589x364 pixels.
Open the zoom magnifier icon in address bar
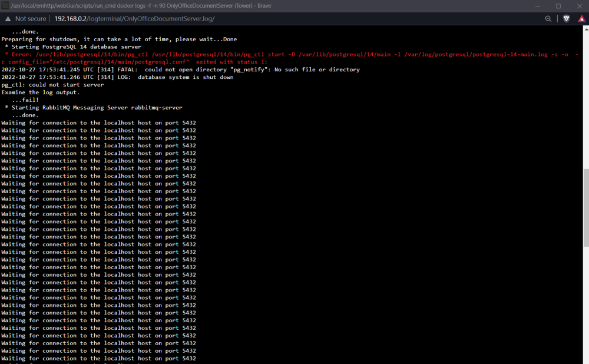coord(548,19)
